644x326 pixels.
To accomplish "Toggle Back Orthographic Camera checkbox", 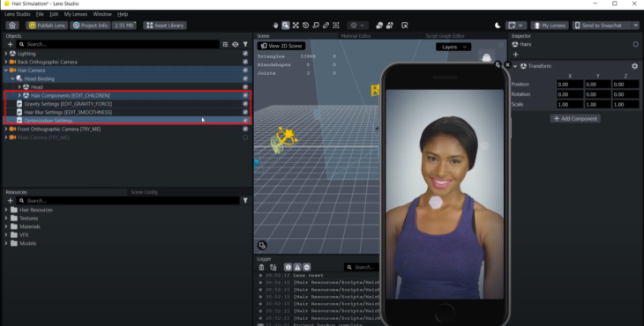I will pyautogui.click(x=245, y=62).
